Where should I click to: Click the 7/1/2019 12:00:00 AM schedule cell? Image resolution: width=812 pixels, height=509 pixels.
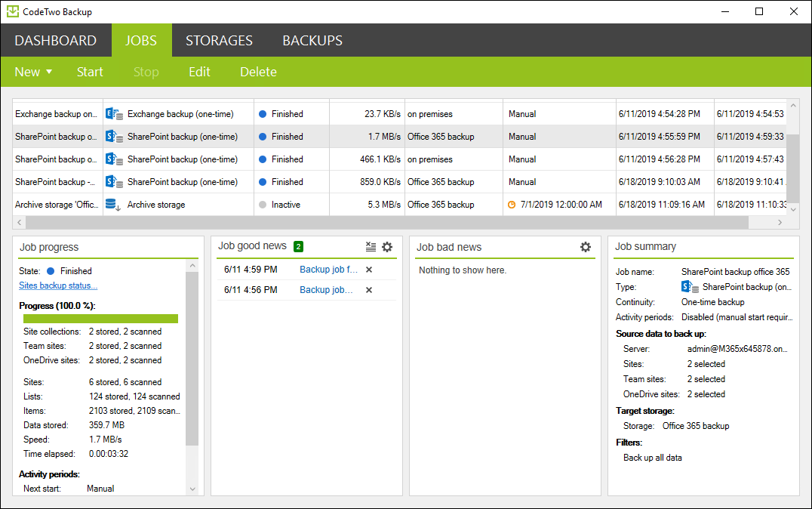[561, 205]
